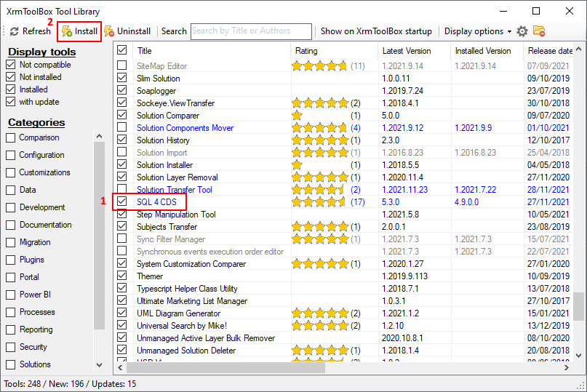Viewport: 587px width, 392px height.
Task: Click the star rating of SQL 4 CDS
Action: [x=319, y=201]
